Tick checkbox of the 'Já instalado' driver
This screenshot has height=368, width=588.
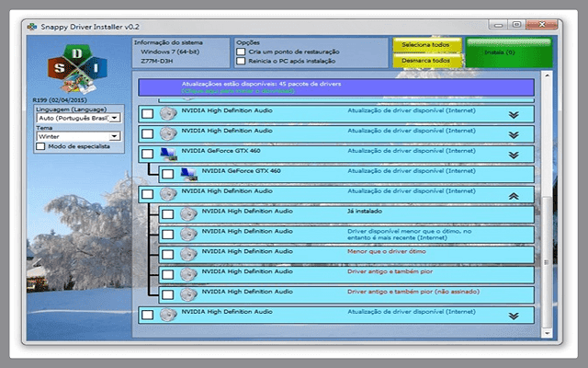167,214
